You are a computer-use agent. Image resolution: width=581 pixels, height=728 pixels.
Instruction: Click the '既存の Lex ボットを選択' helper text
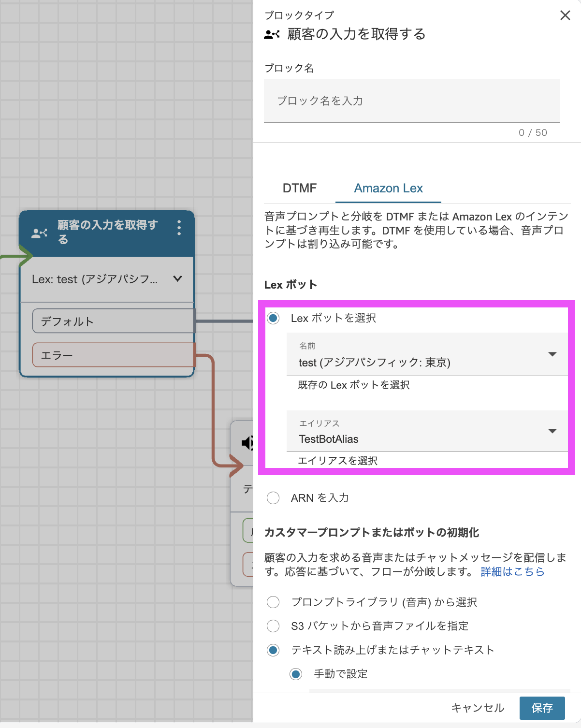pyautogui.click(x=354, y=385)
